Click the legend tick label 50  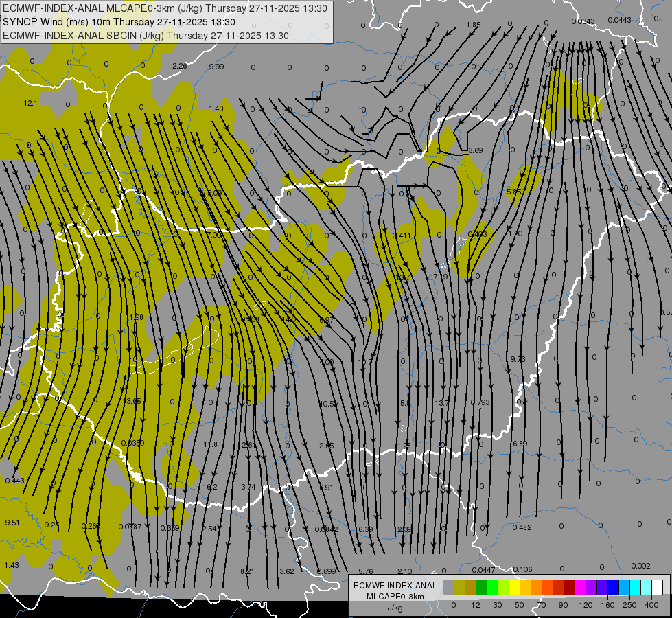coord(519,605)
